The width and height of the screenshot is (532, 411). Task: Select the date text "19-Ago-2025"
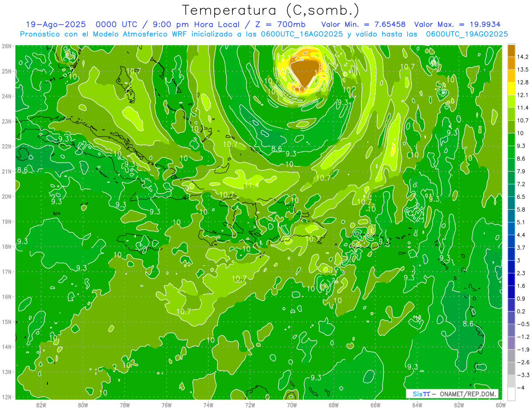tap(55, 24)
